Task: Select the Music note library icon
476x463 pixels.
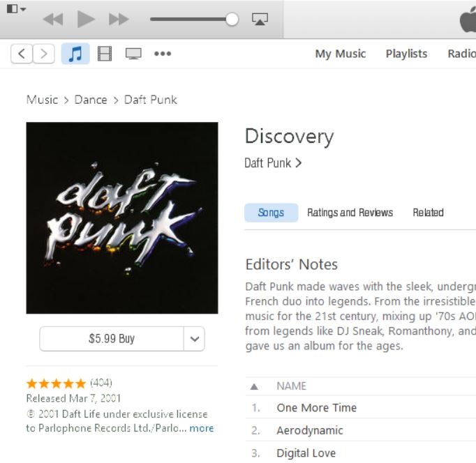Action: (x=75, y=54)
